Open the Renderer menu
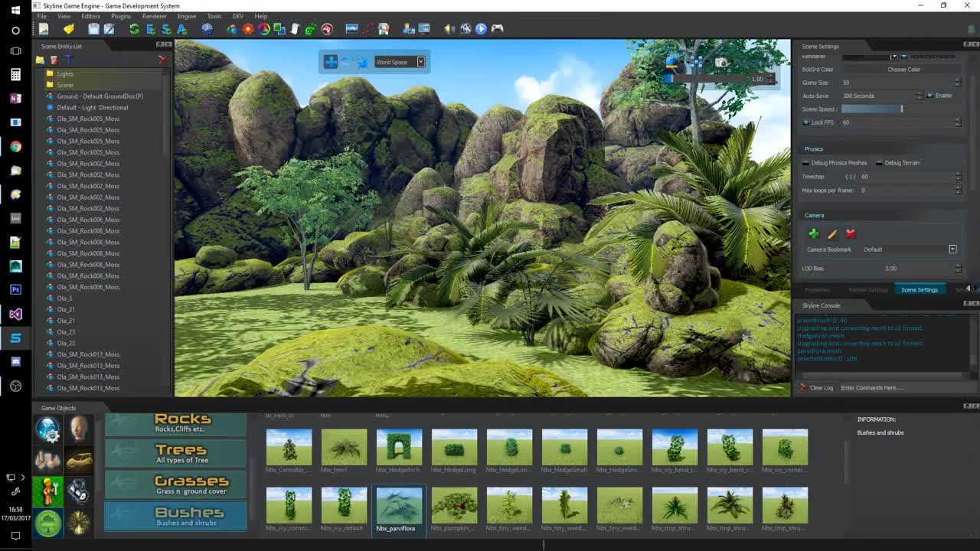980x551 pixels. pos(153,15)
